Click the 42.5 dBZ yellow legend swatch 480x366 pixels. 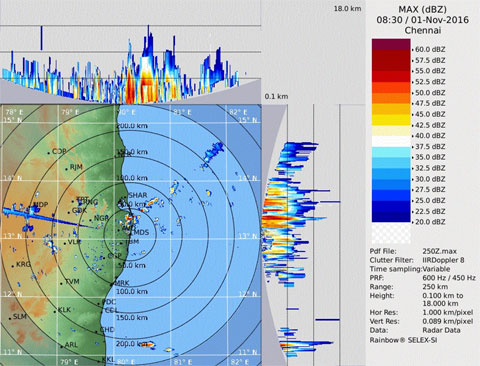(391, 120)
